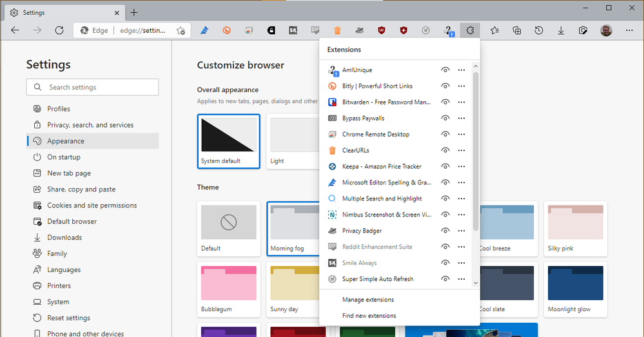The width and height of the screenshot is (644, 337).
Task: Toggle eye icon for Bypass Paywalls
Action: (x=445, y=118)
